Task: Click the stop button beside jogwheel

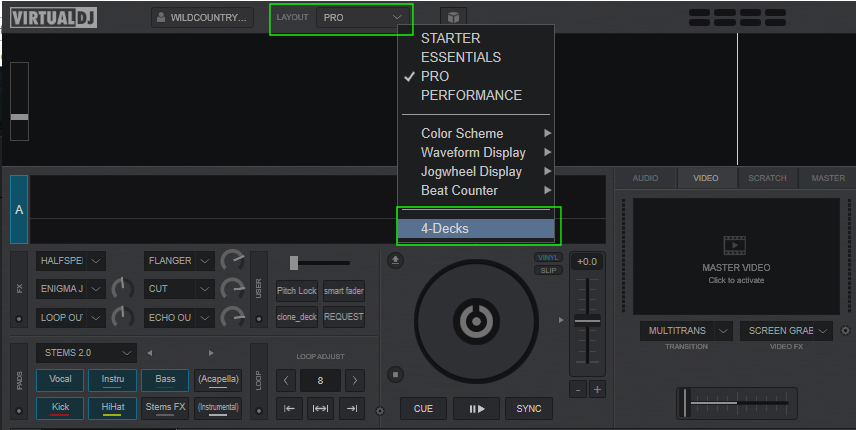Action: 395,374
